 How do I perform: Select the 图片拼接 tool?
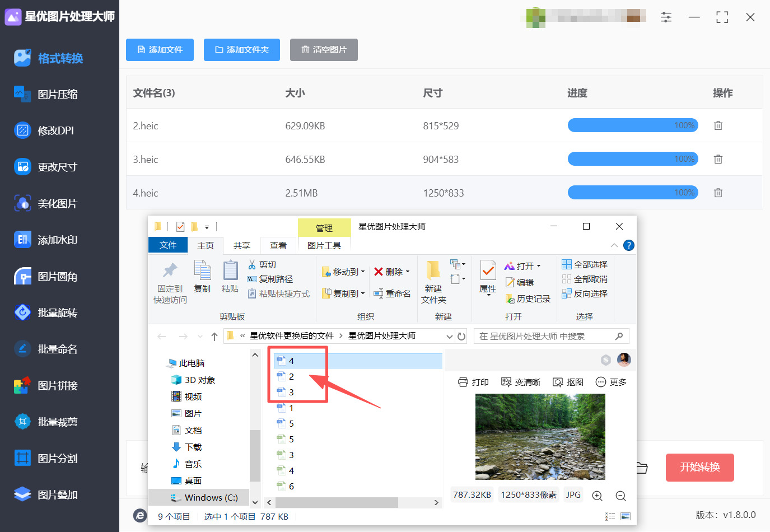point(46,385)
